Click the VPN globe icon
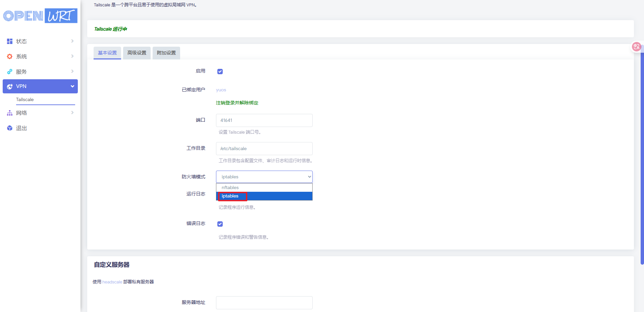The width and height of the screenshot is (644, 312). click(x=10, y=86)
